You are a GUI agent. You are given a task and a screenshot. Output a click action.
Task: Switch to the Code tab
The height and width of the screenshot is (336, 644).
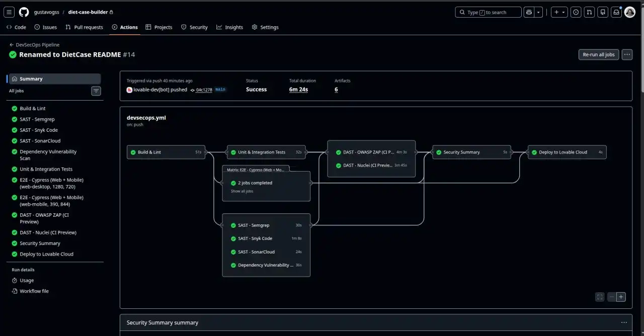point(16,27)
